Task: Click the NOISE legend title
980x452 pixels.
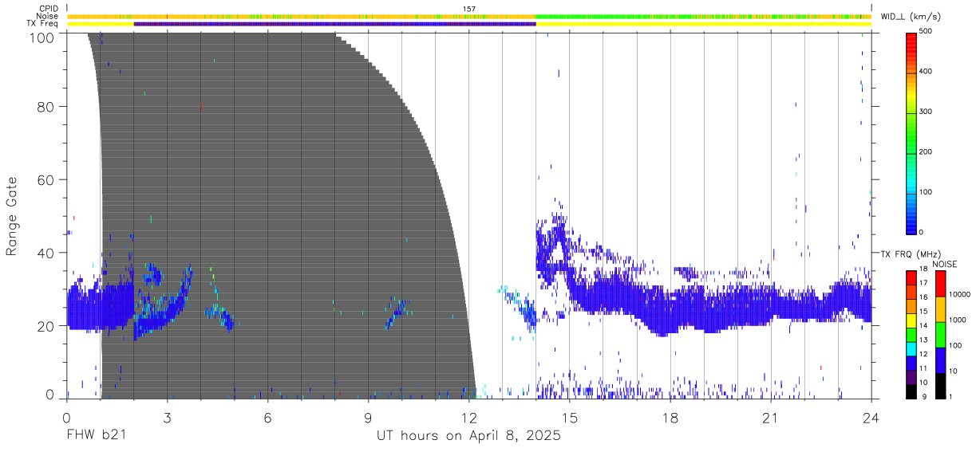Action: 945,264
